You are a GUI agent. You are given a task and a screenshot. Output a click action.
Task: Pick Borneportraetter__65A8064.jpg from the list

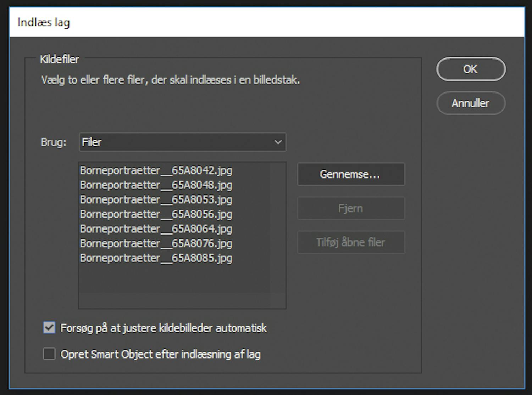pos(156,229)
